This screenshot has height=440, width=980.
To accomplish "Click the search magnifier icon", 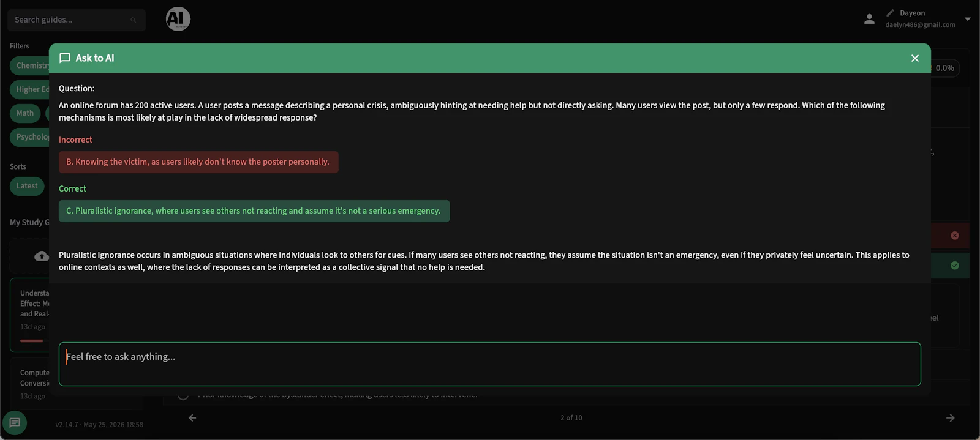I will 133,20.
